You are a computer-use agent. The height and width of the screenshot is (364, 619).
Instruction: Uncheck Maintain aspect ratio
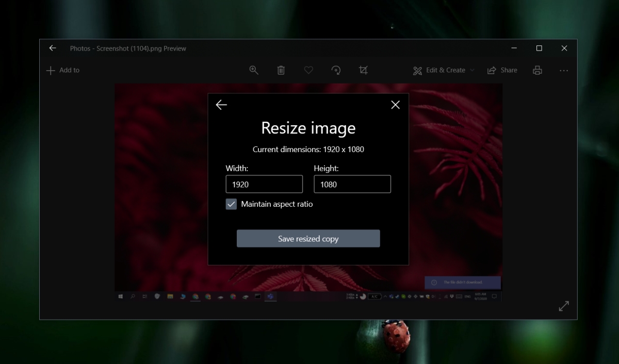click(x=231, y=204)
